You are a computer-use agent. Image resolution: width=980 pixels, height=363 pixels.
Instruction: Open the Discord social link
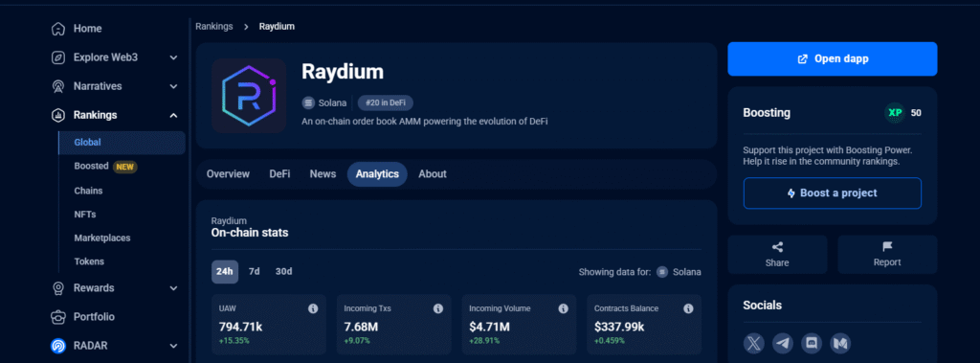pos(812,343)
